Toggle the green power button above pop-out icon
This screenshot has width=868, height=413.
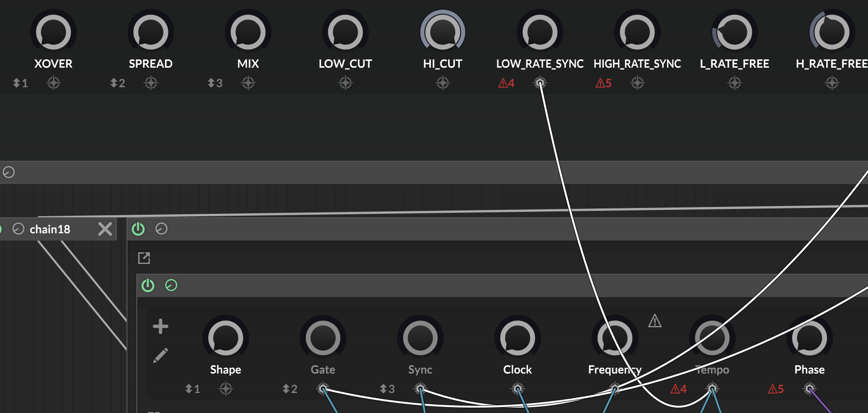tap(138, 229)
